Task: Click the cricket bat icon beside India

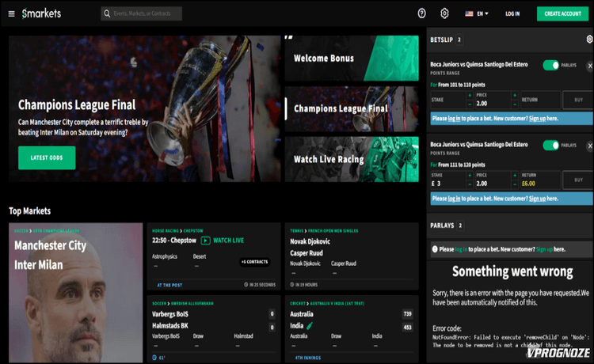Action: pos(310,326)
